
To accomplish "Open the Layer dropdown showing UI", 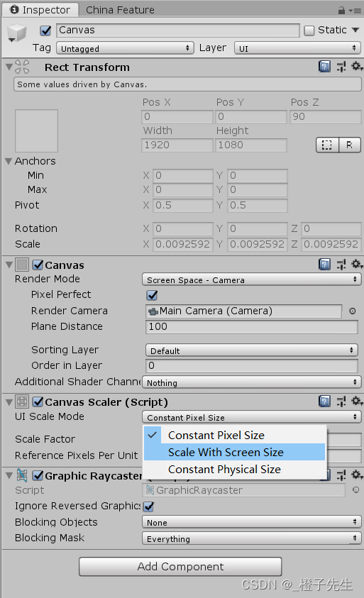I will point(297,48).
